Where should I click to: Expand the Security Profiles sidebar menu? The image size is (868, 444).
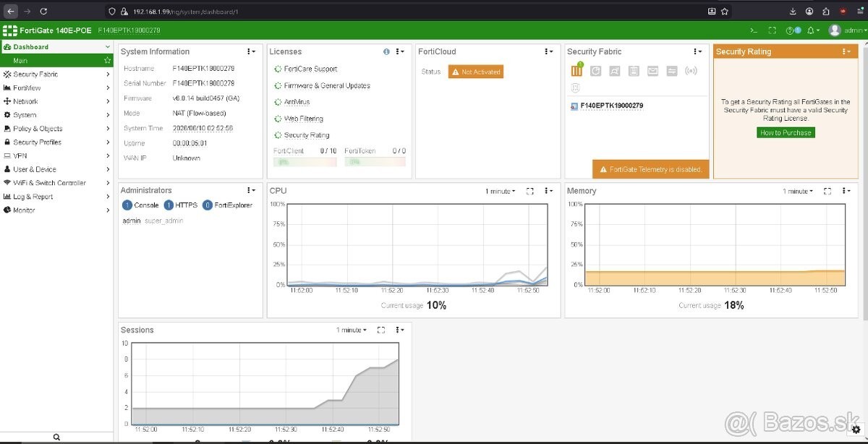(56, 142)
